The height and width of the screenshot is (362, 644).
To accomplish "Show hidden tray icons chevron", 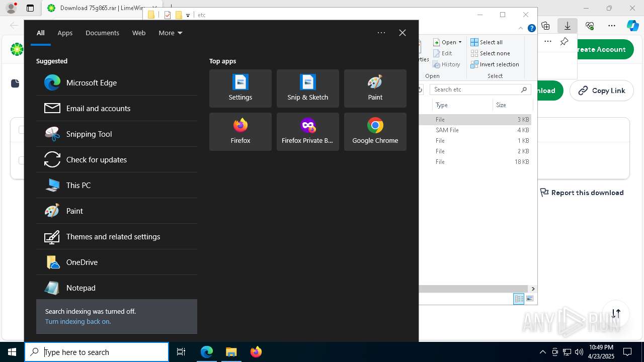I will (542, 352).
